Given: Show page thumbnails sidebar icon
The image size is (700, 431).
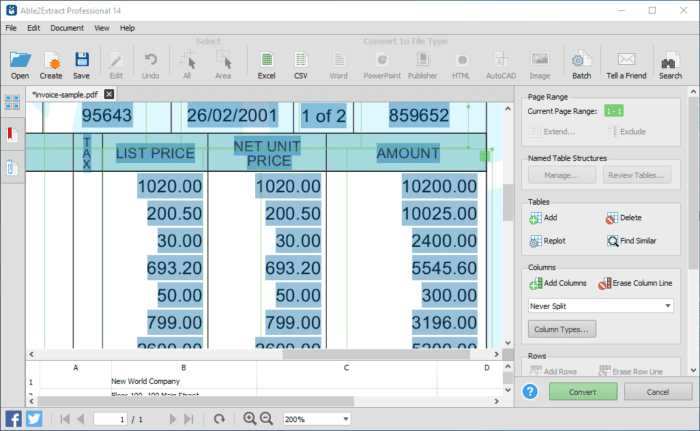Looking at the screenshot, I should click(x=12, y=102).
